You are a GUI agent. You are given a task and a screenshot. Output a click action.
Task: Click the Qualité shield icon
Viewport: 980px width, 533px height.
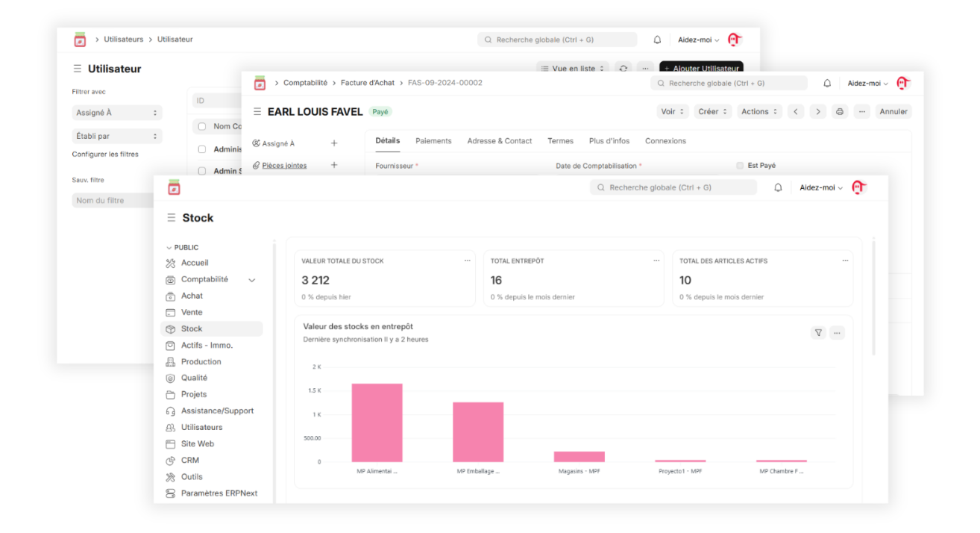pyautogui.click(x=170, y=378)
